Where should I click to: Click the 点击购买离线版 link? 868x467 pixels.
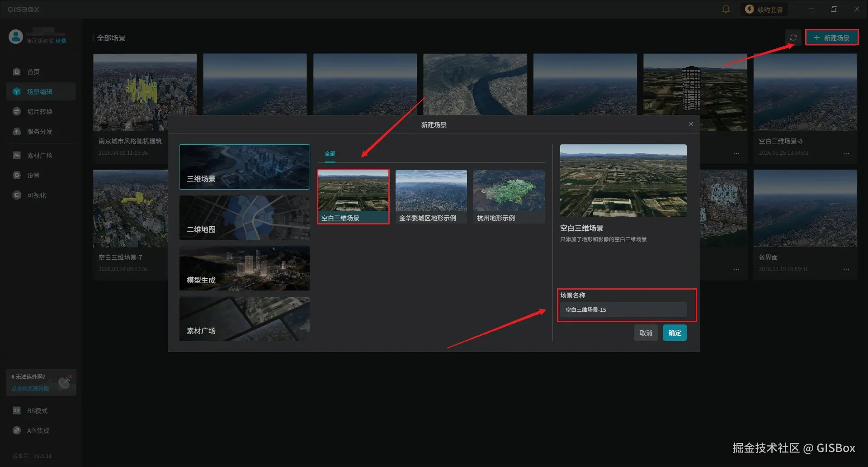point(30,388)
